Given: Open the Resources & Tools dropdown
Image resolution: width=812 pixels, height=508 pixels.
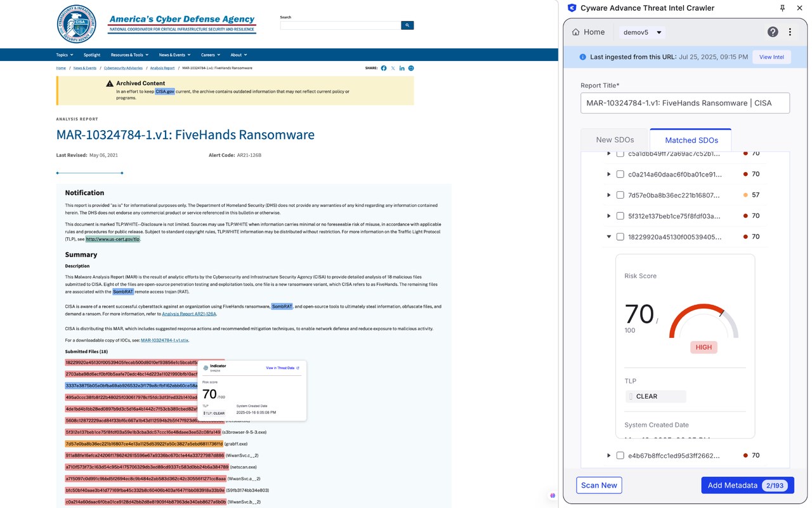Looking at the screenshot, I should click(129, 55).
